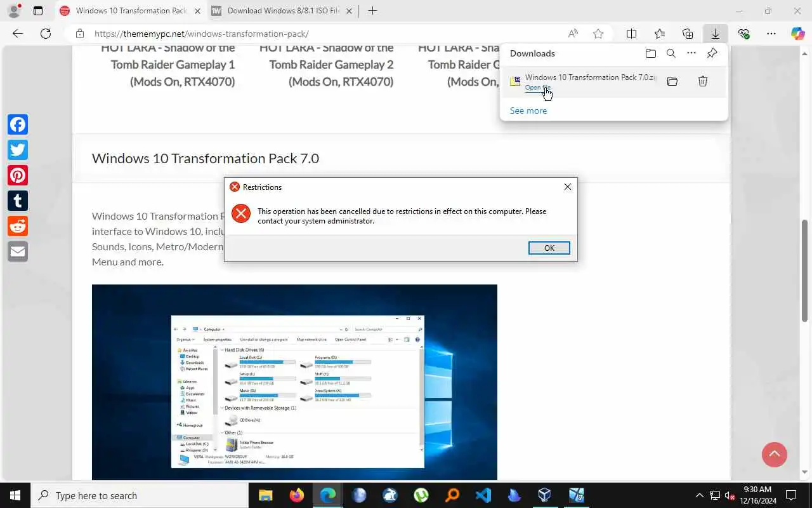The height and width of the screenshot is (508, 812).
Task: Close the Windows 10 Transformation Pack tab
Action: pos(197,11)
